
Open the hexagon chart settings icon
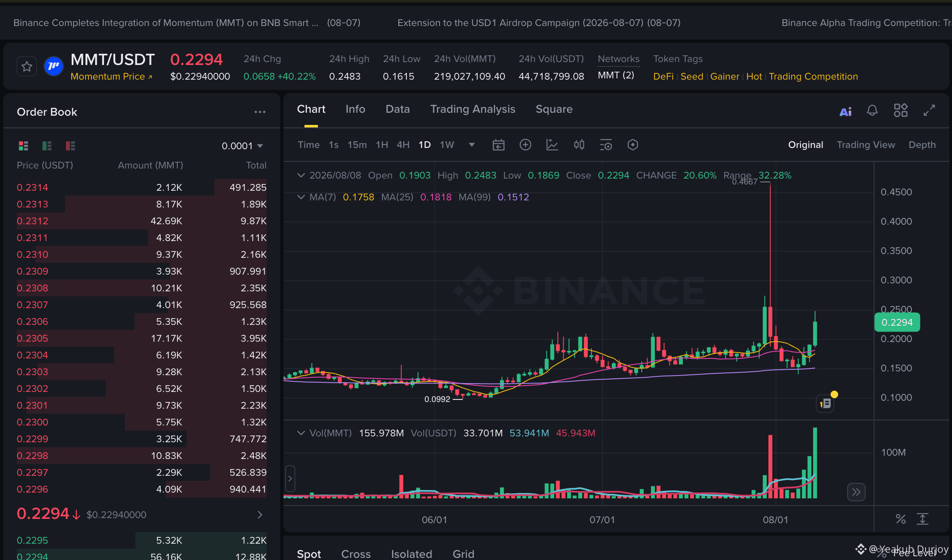(x=633, y=145)
